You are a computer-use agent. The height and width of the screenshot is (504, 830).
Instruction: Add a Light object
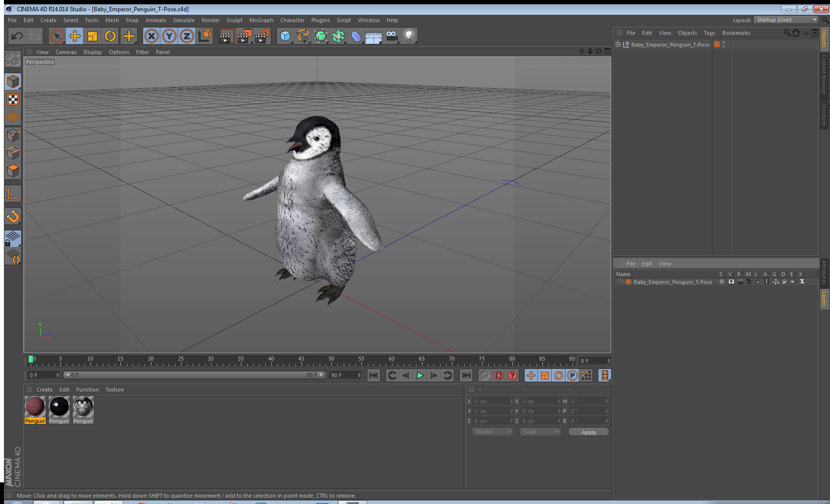pos(409,36)
